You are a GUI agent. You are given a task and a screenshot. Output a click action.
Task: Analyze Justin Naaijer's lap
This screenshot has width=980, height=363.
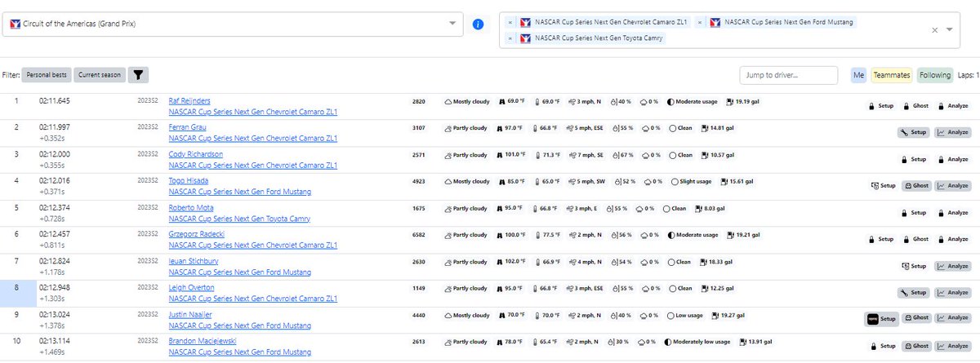coord(952,318)
